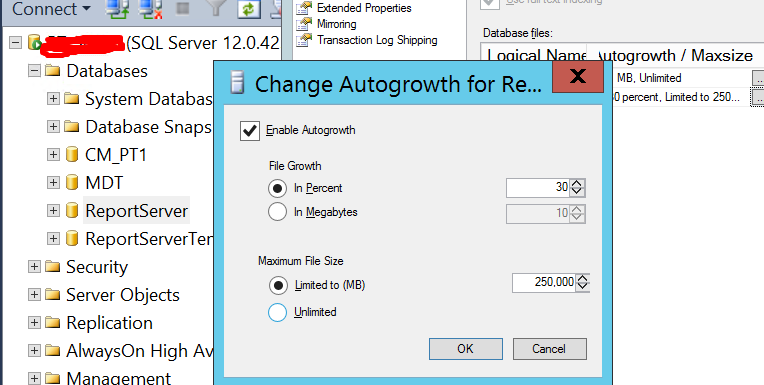Click the Disconnect server icon with red X
The height and width of the screenshot is (385, 764).
pyautogui.click(x=150, y=9)
